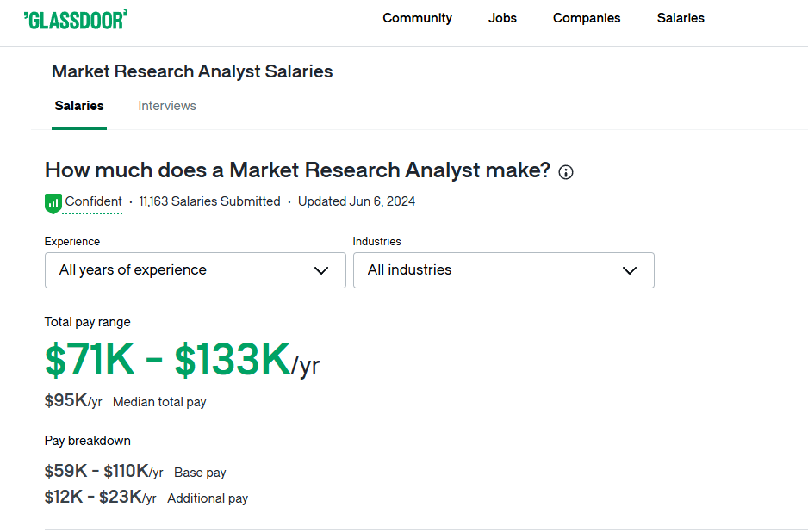Click the Glassdoor logo
This screenshot has height=532, width=808.
pyautogui.click(x=76, y=20)
